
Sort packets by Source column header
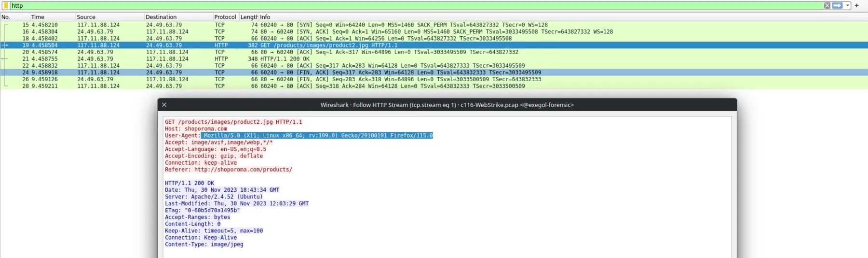coord(110,17)
